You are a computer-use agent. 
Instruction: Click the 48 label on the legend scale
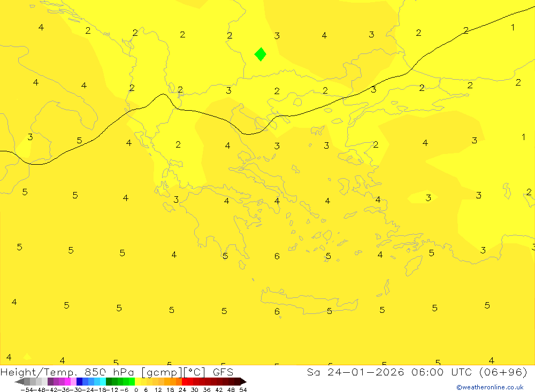231,390
